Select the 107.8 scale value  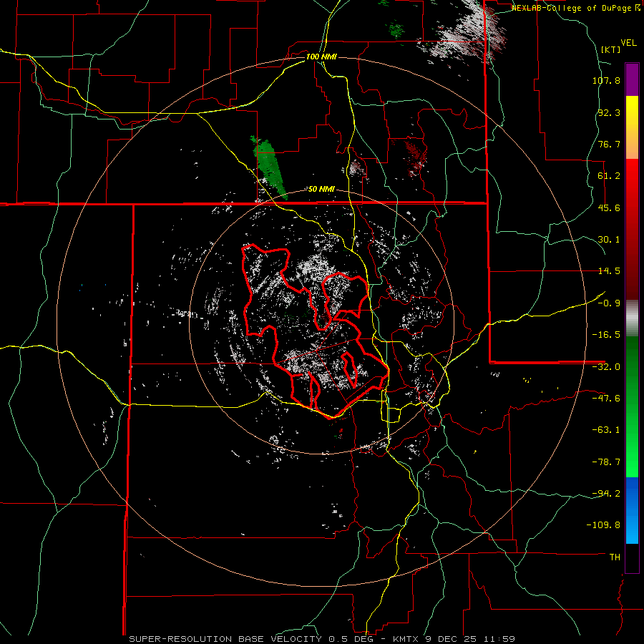point(606,80)
